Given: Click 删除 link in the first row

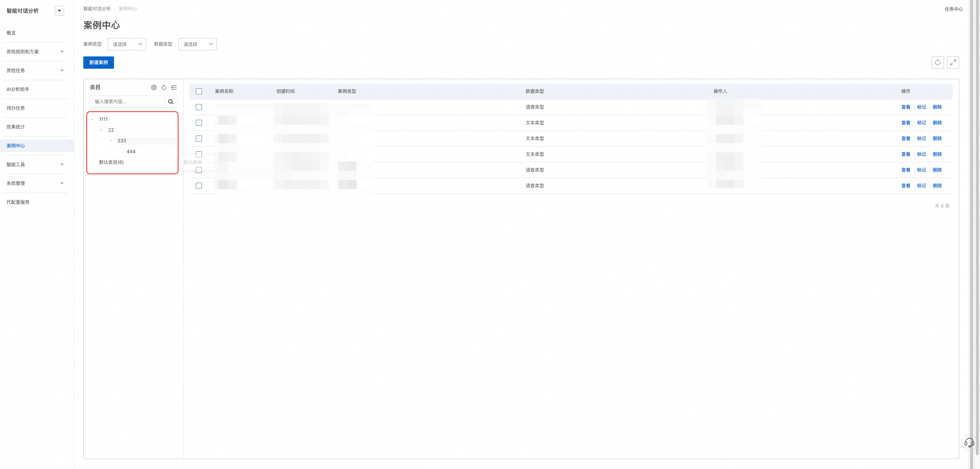Looking at the screenshot, I should [x=937, y=107].
